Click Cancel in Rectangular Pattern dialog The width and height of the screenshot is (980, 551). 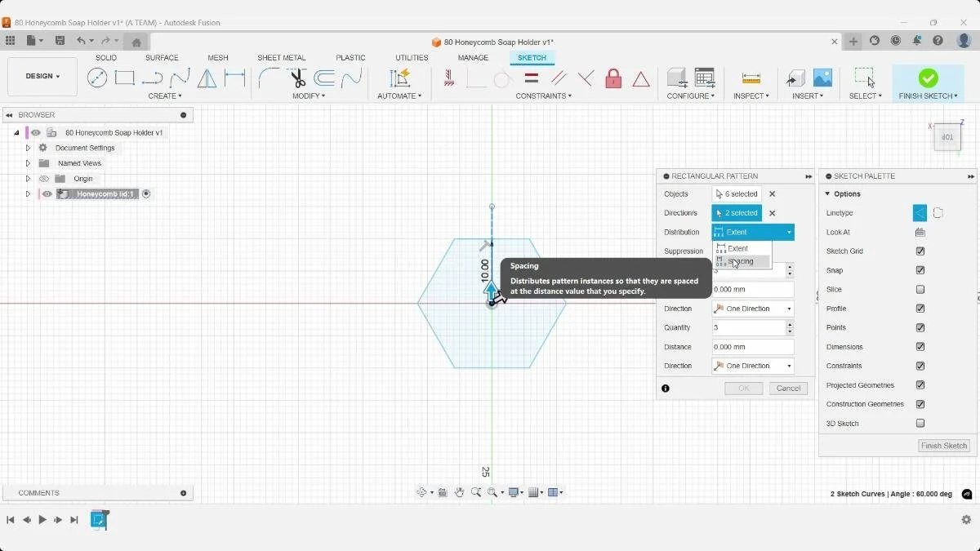(788, 389)
